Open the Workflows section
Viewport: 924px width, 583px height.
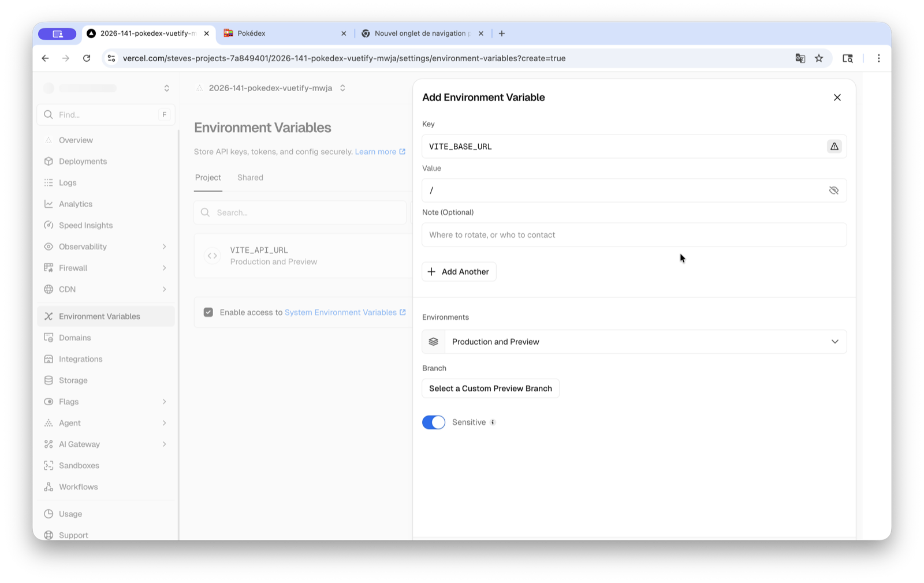coord(77,486)
